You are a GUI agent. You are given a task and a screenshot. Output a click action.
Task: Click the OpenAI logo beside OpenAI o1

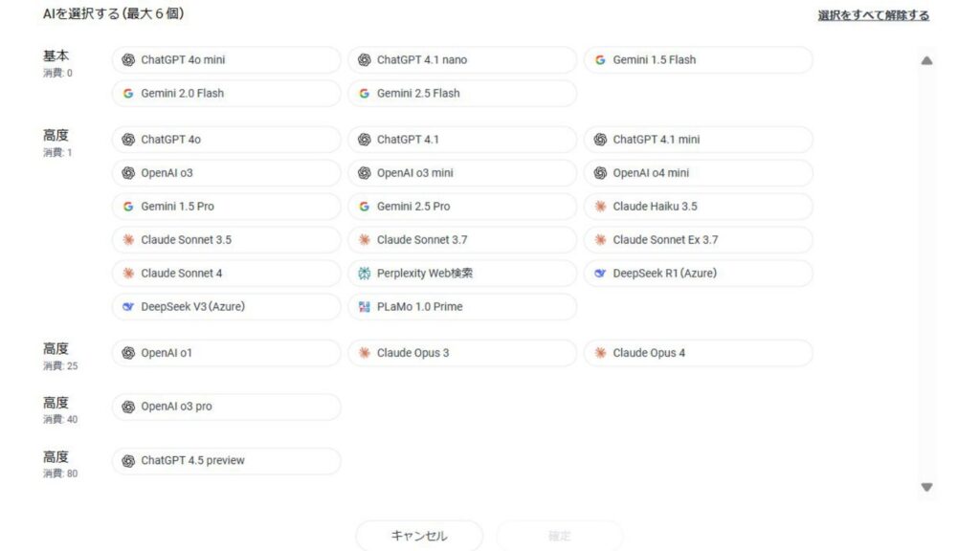pyautogui.click(x=128, y=353)
